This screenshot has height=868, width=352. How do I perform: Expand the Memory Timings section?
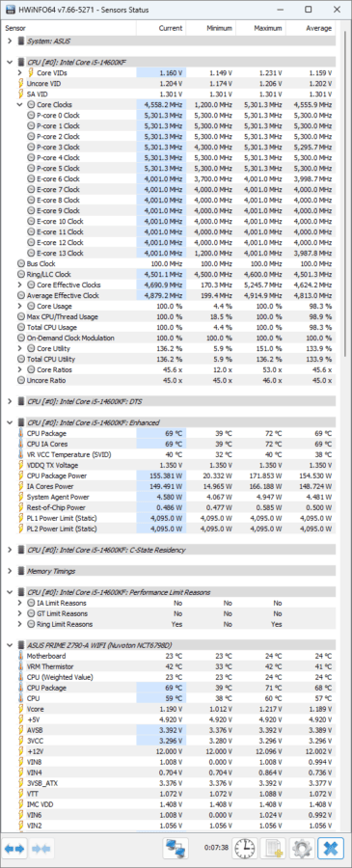click(10, 571)
